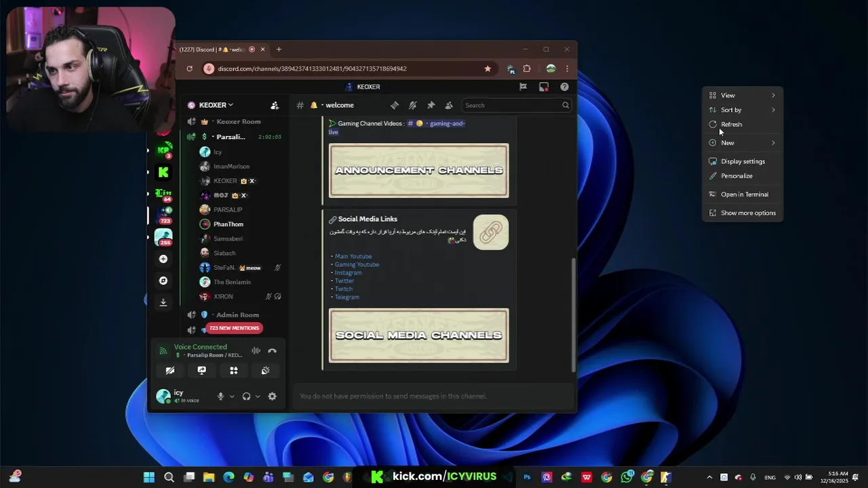Viewport: 868px width, 488px height.
Task: Toggle the member list icon
Action: click(449, 105)
